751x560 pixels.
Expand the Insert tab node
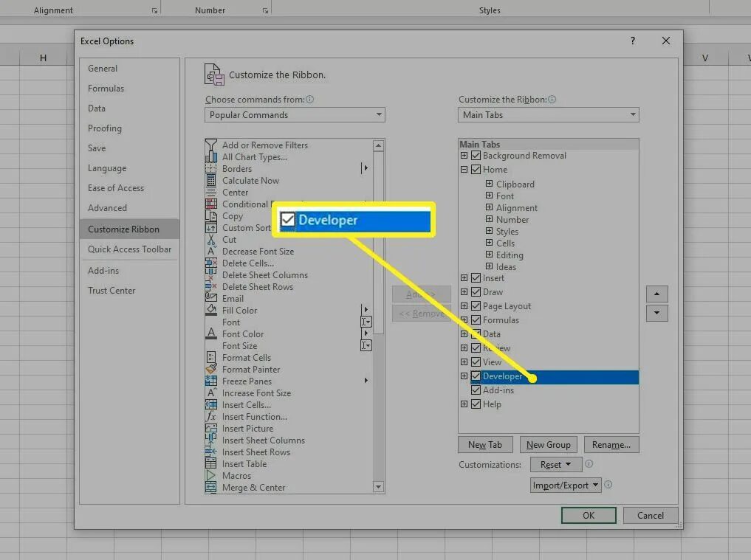[464, 278]
